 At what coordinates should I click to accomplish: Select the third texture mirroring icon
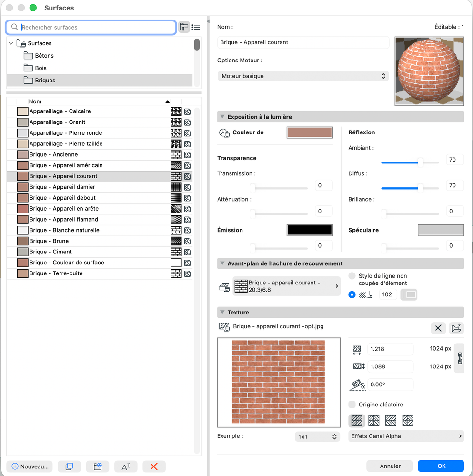391,421
